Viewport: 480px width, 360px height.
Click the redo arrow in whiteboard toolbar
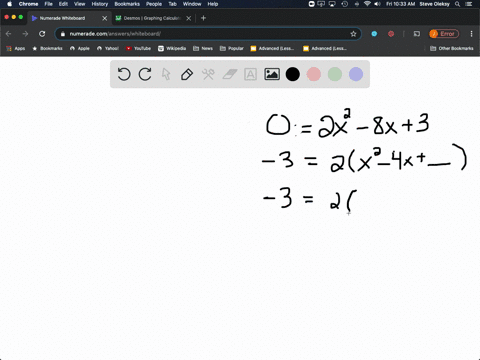coord(145,74)
